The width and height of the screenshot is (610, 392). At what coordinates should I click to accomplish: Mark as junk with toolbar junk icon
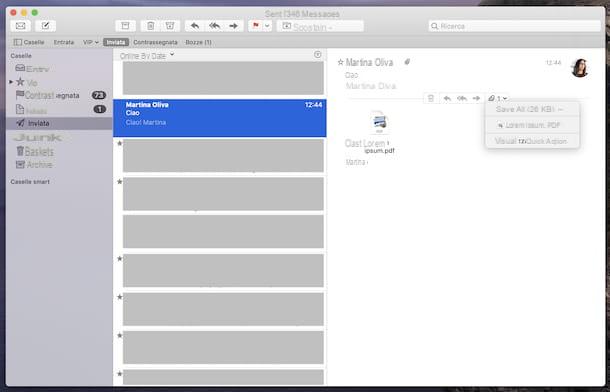(x=170, y=26)
